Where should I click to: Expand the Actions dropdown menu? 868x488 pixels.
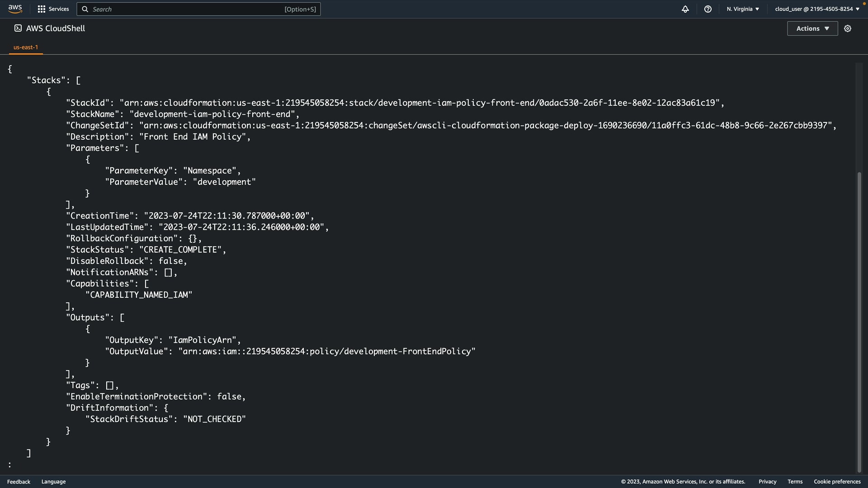coord(812,28)
